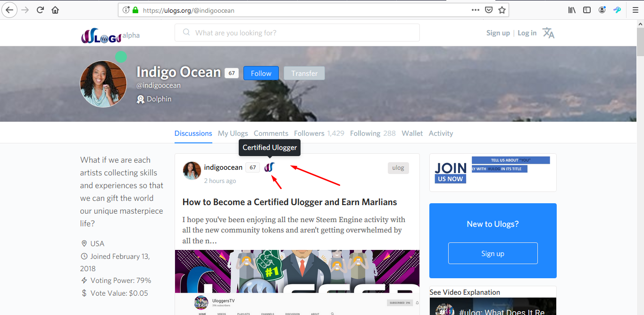Click the page vertical scrollbar
The width and height of the screenshot is (644, 315).
[640, 167]
